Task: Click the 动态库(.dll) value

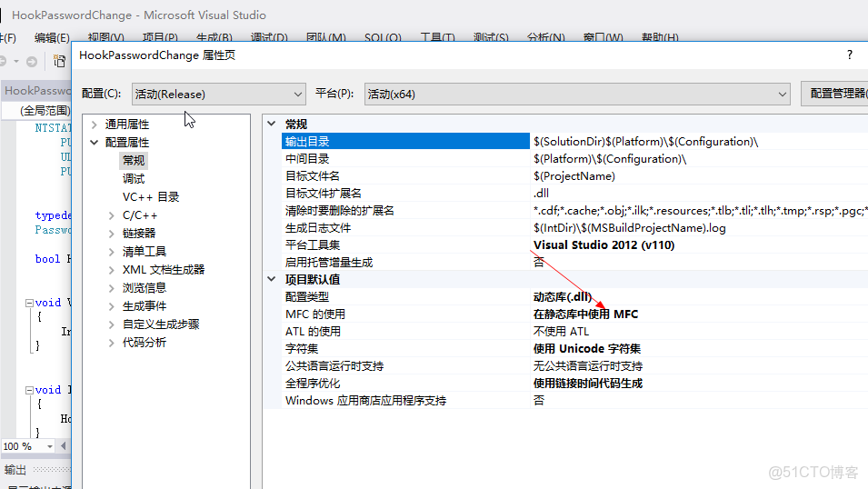Action: (x=563, y=297)
